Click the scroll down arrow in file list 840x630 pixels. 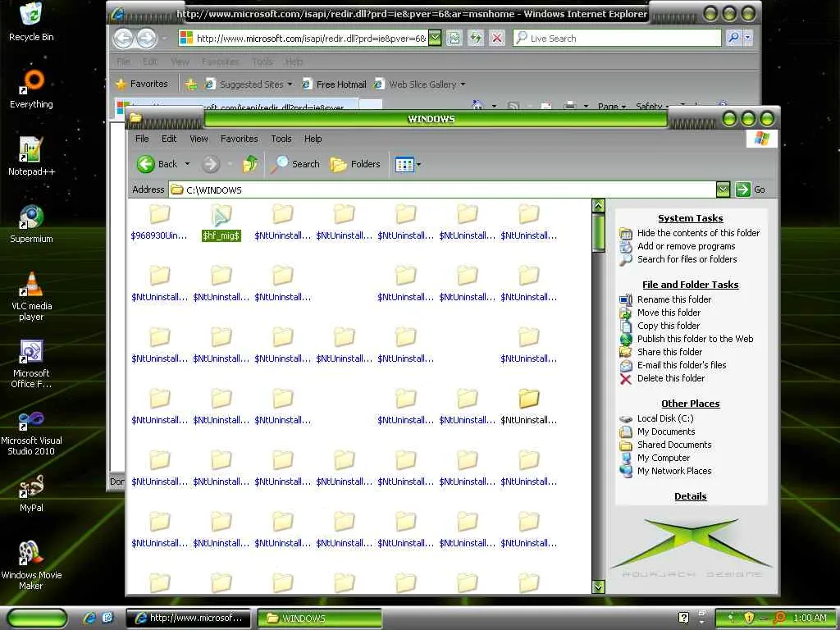tap(598, 587)
